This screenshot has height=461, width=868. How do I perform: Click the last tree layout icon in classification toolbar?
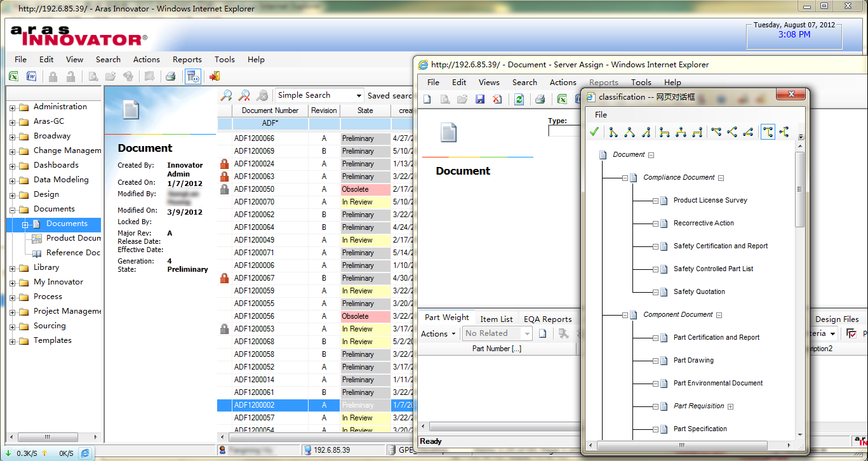click(x=784, y=132)
